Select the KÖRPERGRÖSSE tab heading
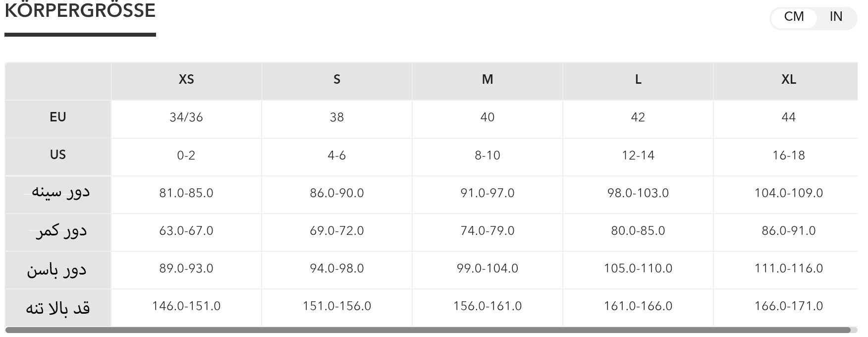 [x=80, y=11]
